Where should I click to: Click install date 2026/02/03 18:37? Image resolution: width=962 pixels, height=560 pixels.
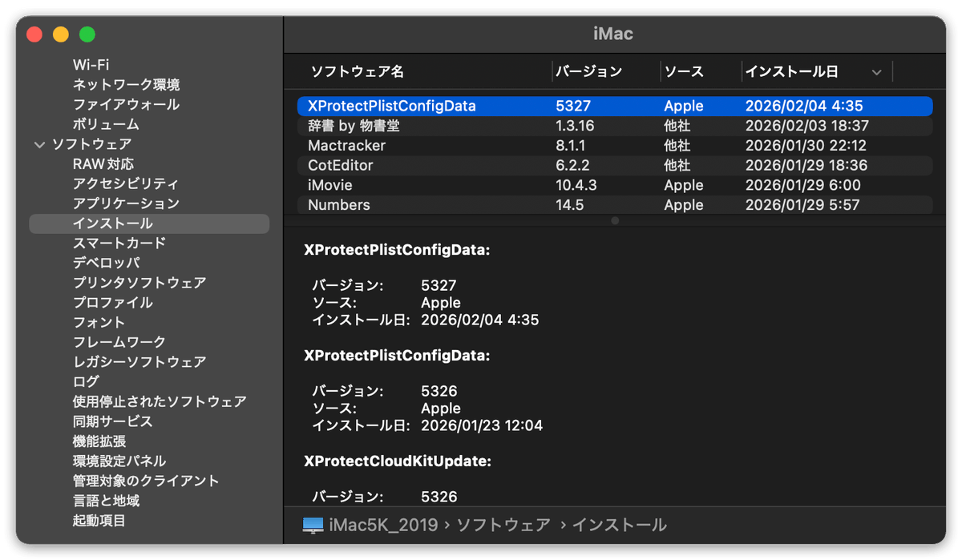(807, 126)
